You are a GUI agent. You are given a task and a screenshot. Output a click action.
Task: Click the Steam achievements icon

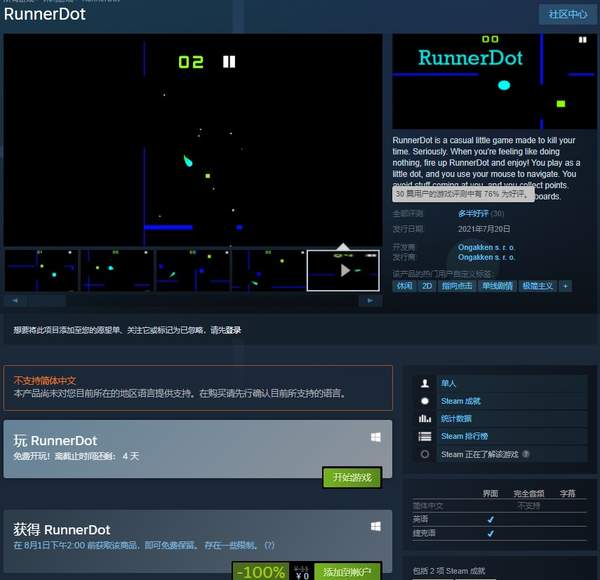[x=425, y=401]
